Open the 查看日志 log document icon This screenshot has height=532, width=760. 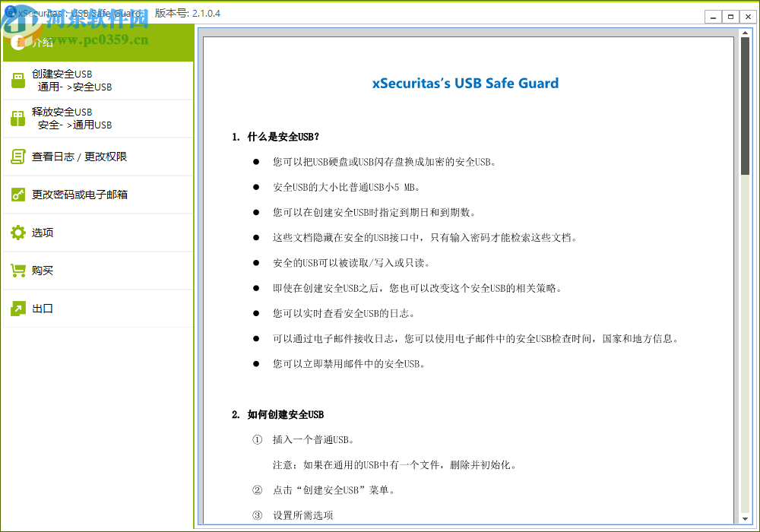[x=18, y=157]
